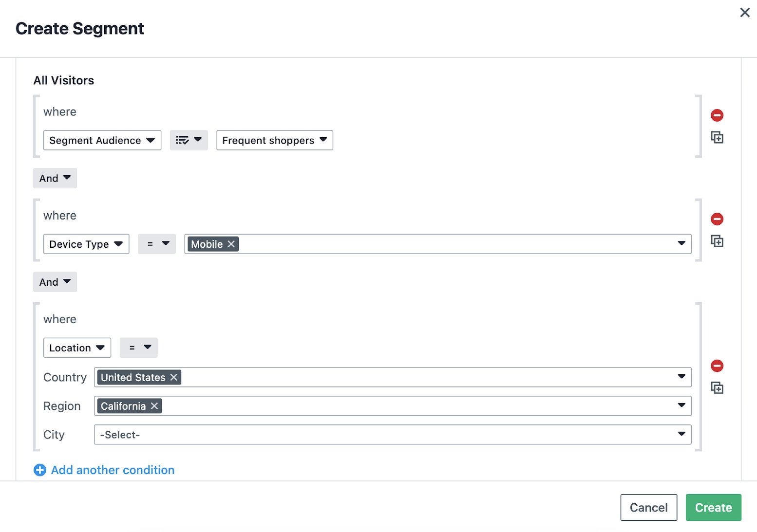Expand the Region selection list

pyautogui.click(x=681, y=405)
